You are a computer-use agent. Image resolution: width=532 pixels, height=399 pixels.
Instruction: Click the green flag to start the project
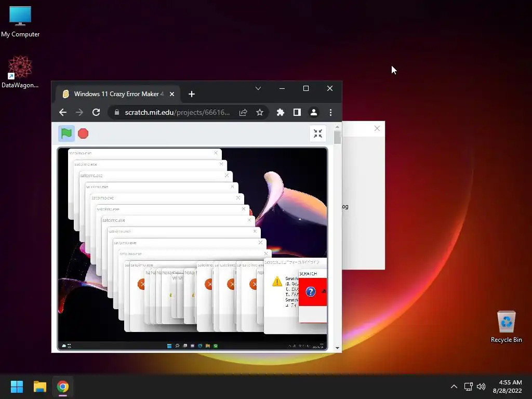pyautogui.click(x=66, y=134)
